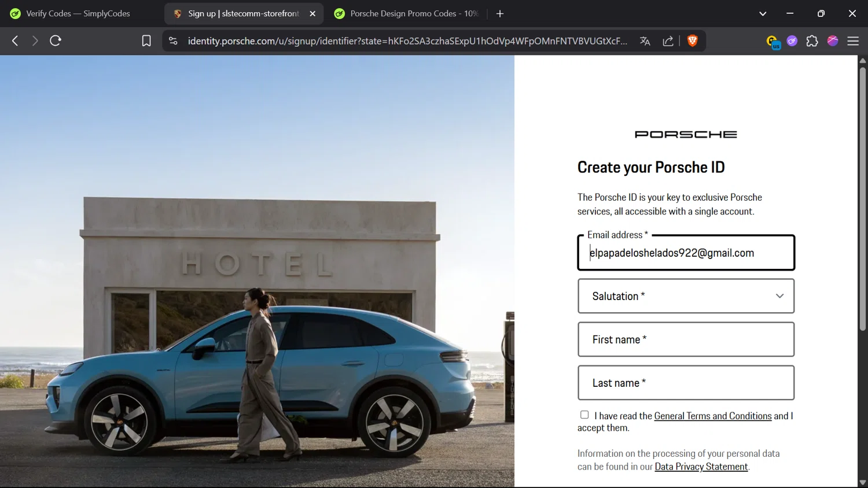
Task: Click the Email address field
Action: (686, 253)
